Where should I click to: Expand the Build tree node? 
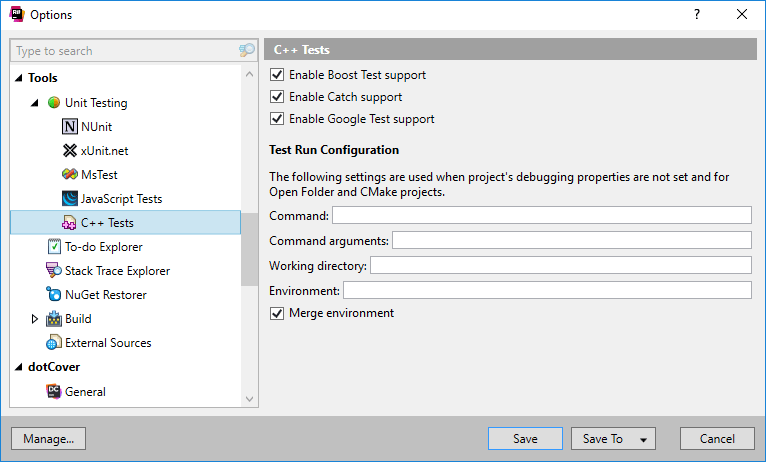35,318
